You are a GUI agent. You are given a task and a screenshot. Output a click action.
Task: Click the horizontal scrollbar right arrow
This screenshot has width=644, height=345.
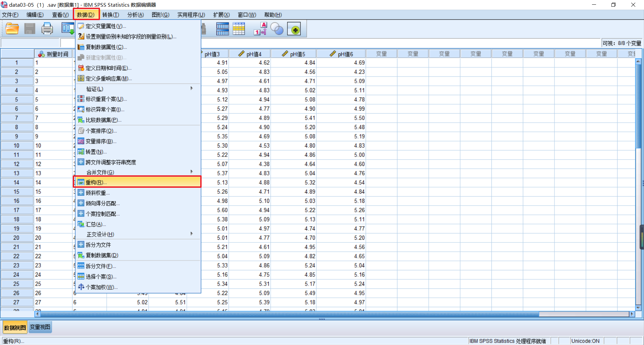coord(632,314)
